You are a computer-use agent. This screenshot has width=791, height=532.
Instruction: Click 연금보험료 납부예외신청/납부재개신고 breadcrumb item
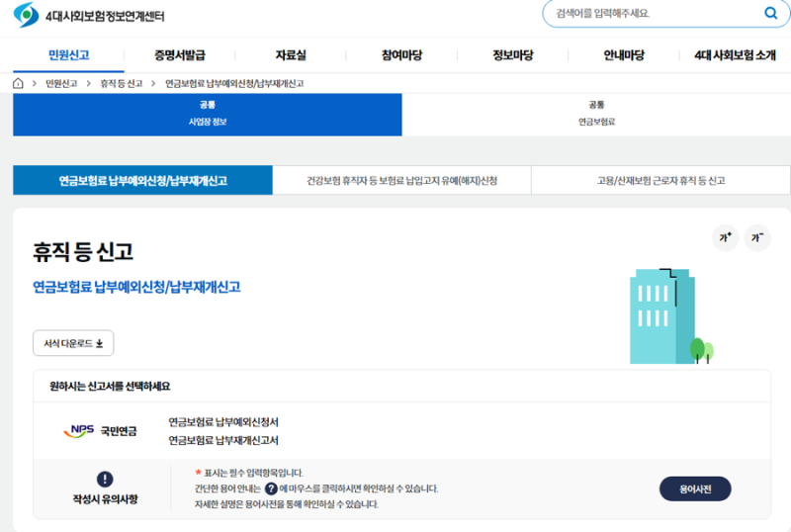pyautogui.click(x=234, y=84)
